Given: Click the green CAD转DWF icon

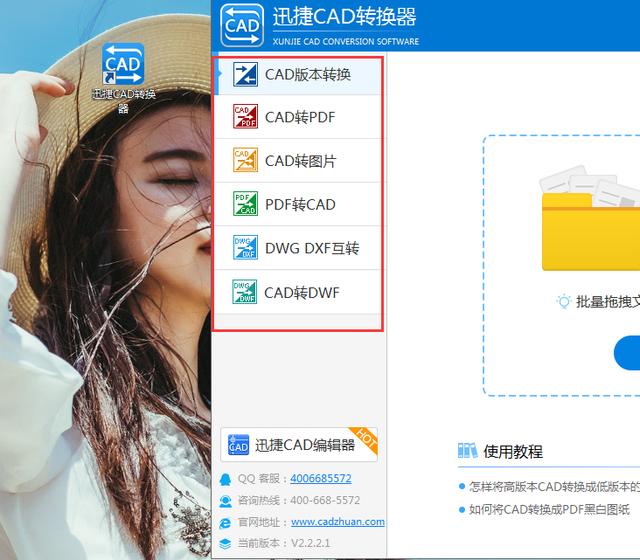Looking at the screenshot, I should point(245,291).
